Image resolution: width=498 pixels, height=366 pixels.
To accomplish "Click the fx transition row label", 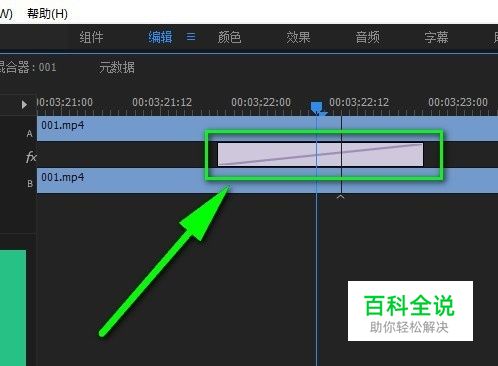I will point(31,156).
